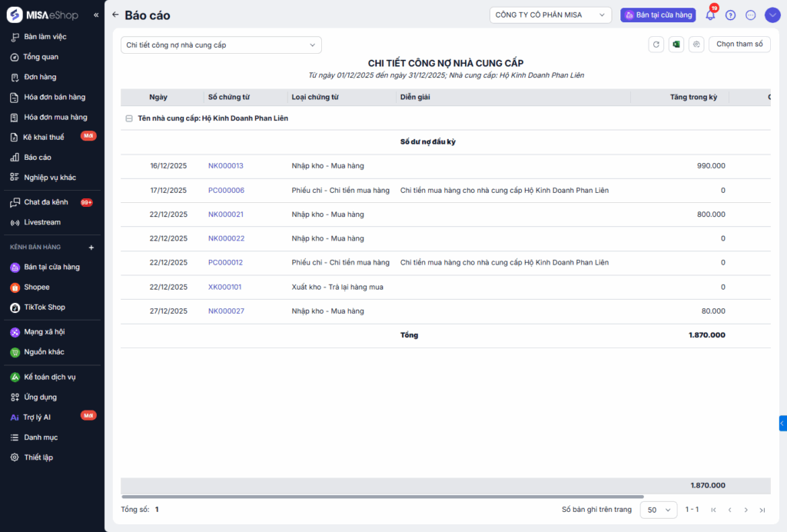This screenshot has width=787, height=532.
Task: Go back using the arrow beside Báo cáo
Action: (x=115, y=15)
